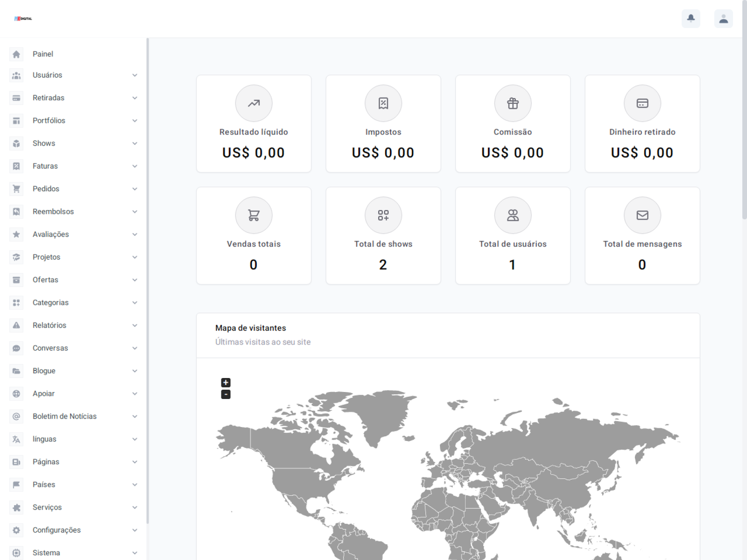Open the Portfólios menu item
Image resolution: width=747 pixels, height=560 pixels.
(49, 120)
